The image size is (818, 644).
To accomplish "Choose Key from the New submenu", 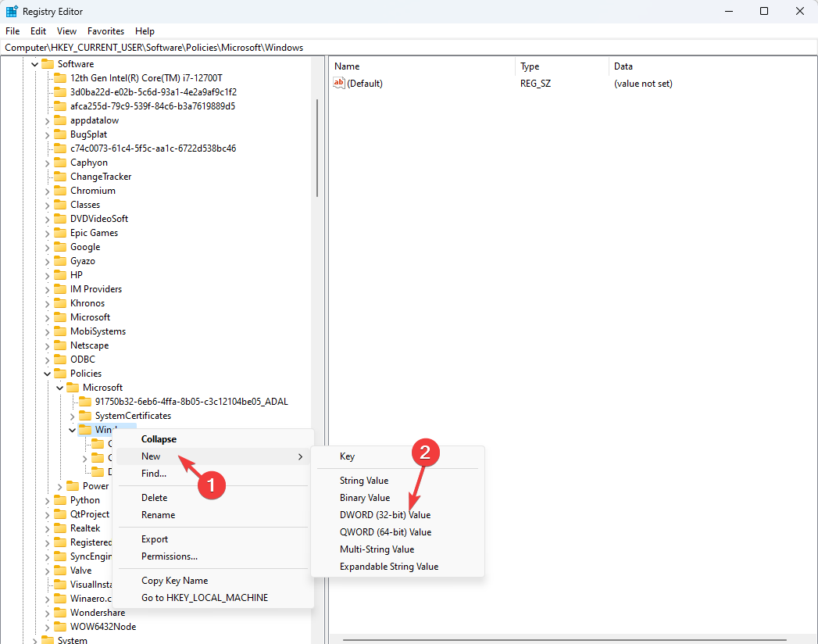I will (x=347, y=456).
